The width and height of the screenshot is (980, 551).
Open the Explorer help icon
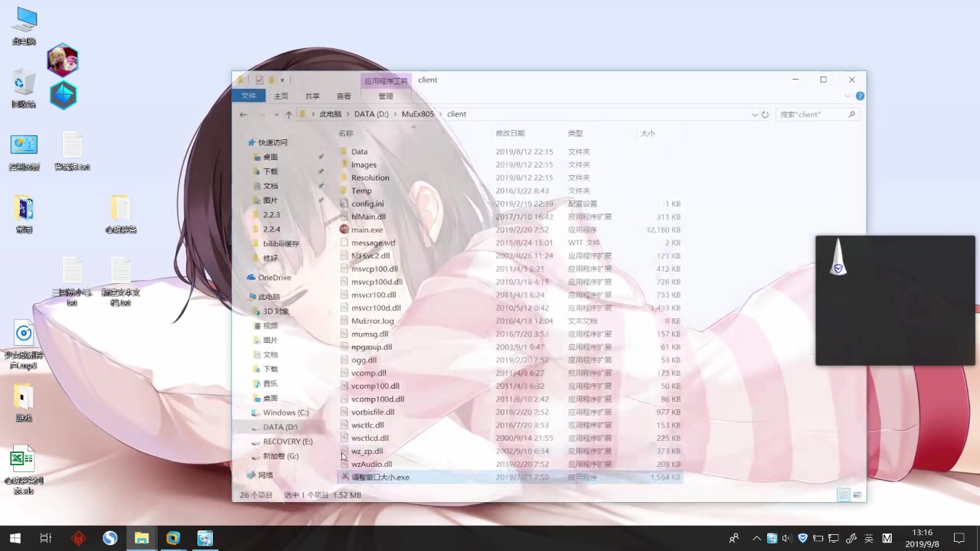(860, 96)
